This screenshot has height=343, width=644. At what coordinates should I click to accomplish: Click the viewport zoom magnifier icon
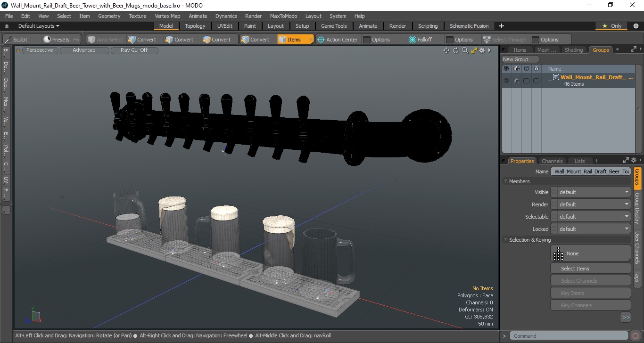click(465, 50)
